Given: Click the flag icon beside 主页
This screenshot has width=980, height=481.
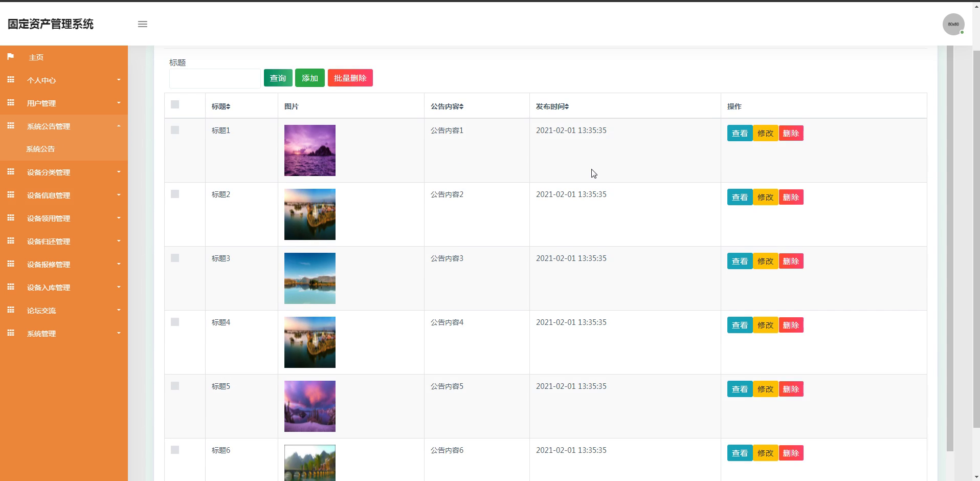Looking at the screenshot, I should (x=11, y=57).
